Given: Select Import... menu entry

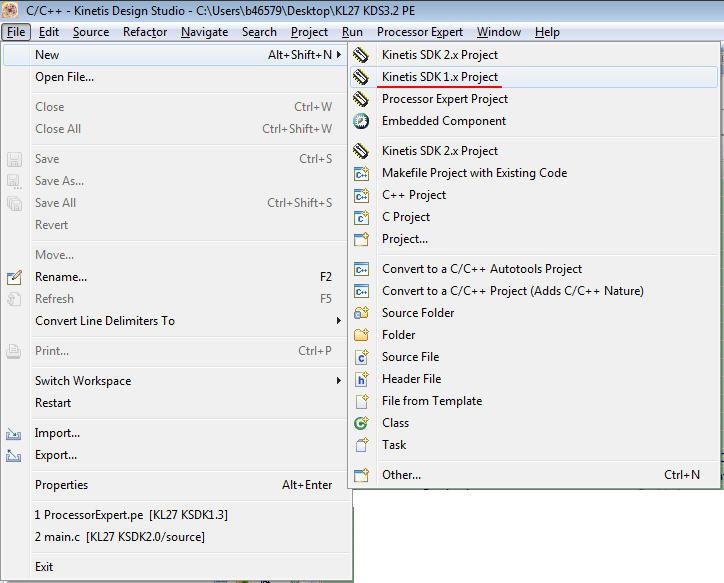Looking at the screenshot, I should coord(175,433).
